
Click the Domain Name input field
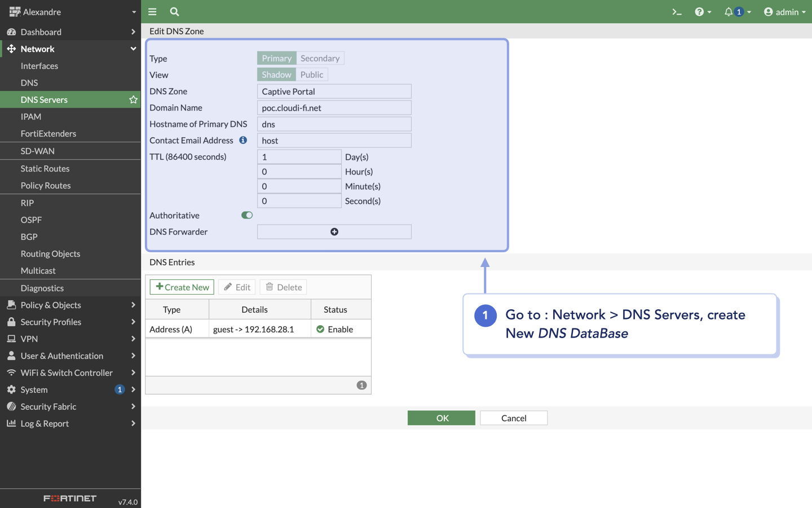334,107
